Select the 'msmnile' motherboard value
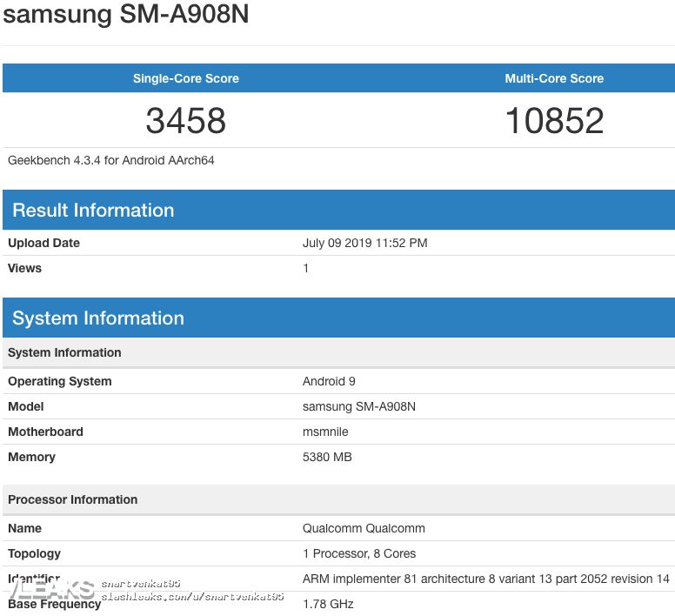 point(325,432)
